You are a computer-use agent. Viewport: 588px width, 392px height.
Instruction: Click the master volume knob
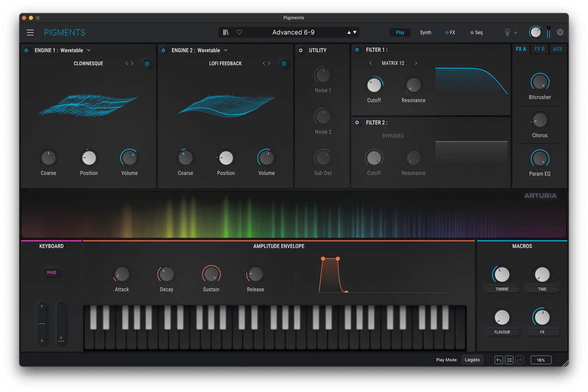click(535, 32)
